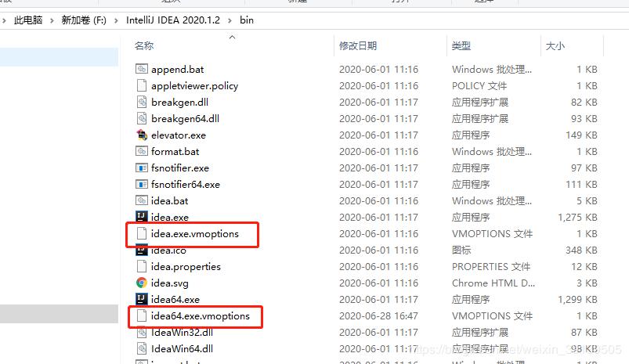Click the 大小 column header
This screenshot has width=629, height=364.
click(x=555, y=45)
